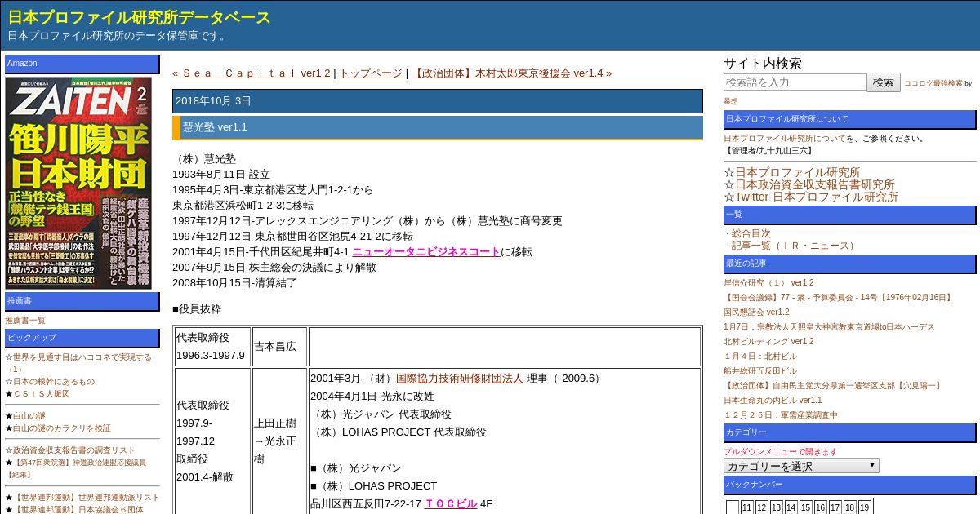The width and height of the screenshot is (980, 514).
Task: Open recent post 船井総研五反田ビル
Action: click(760, 371)
